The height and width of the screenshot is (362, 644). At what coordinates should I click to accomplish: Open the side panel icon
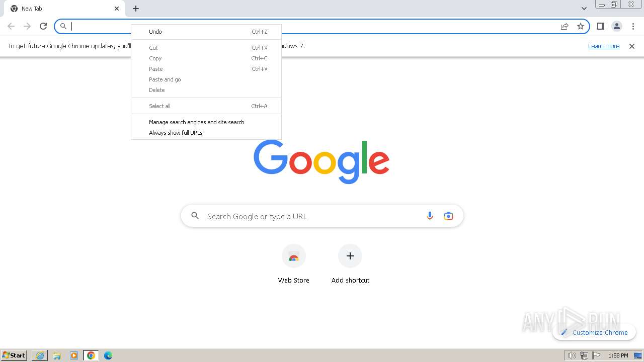click(x=601, y=26)
